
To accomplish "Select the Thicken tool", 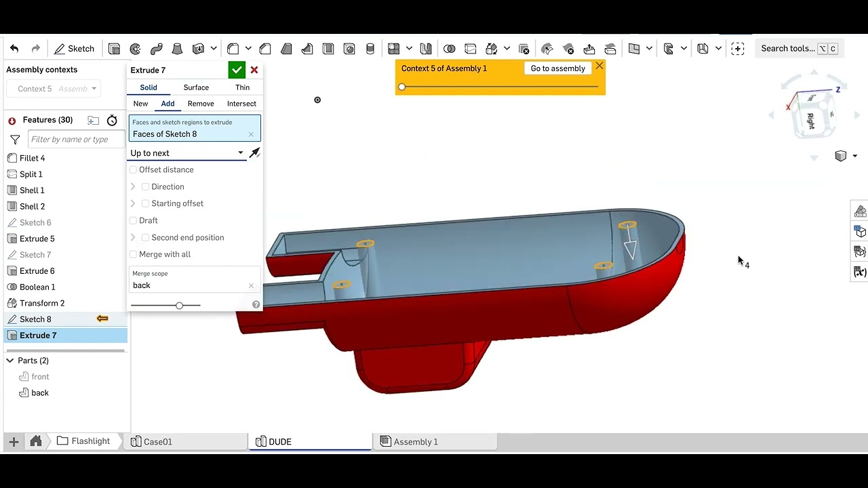I will coord(198,49).
